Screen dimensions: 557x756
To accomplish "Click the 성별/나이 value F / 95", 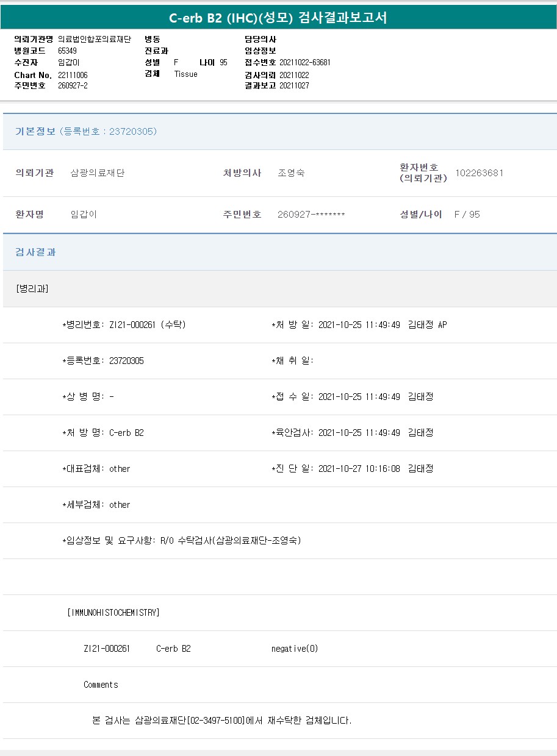I will click(467, 215).
